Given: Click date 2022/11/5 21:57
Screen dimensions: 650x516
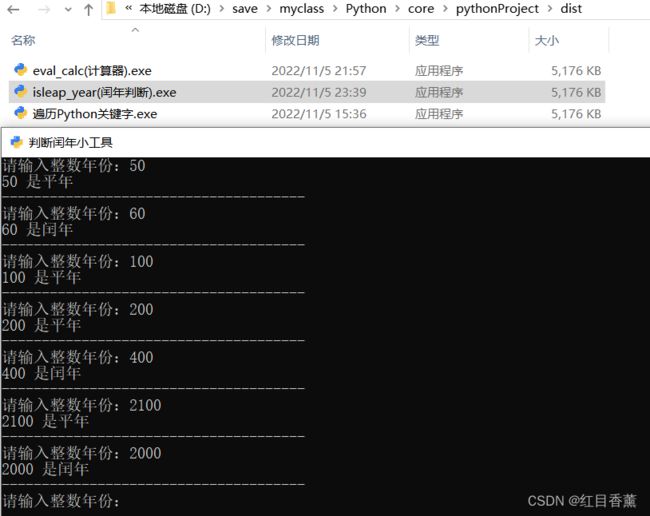Looking at the screenshot, I should [319, 71].
